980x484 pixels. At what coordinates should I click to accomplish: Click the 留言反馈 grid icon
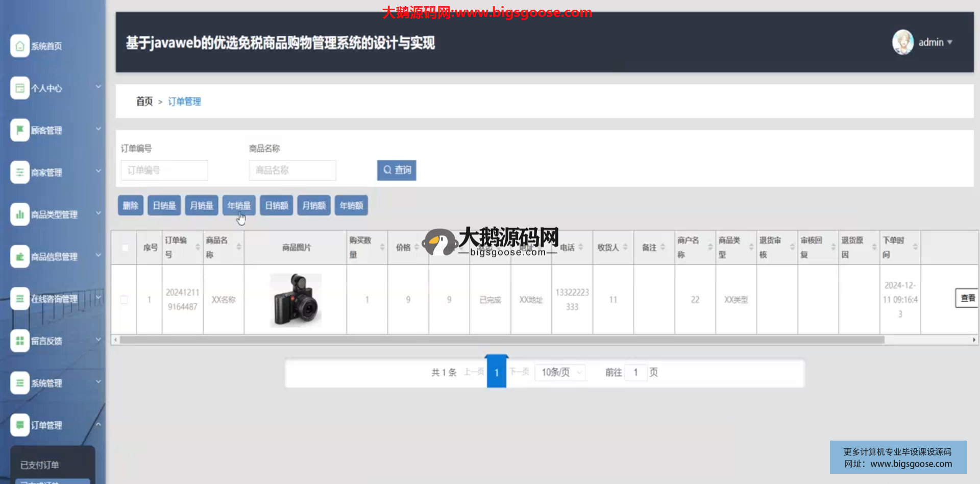click(x=19, y=341)
